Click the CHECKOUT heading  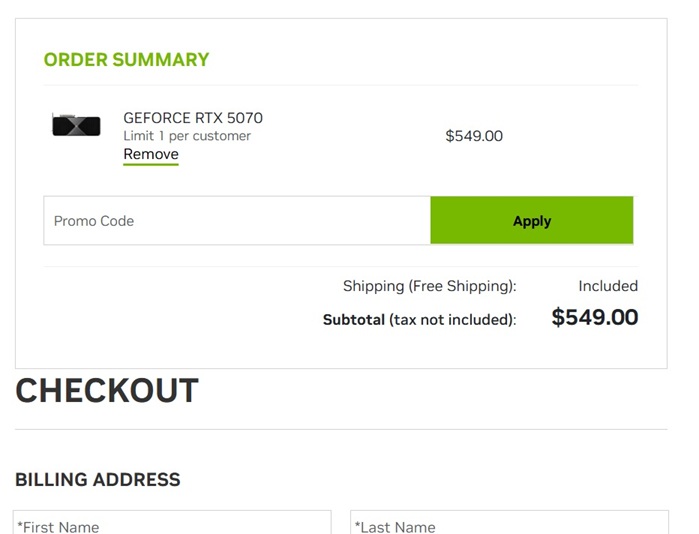(x=107, y=391)
